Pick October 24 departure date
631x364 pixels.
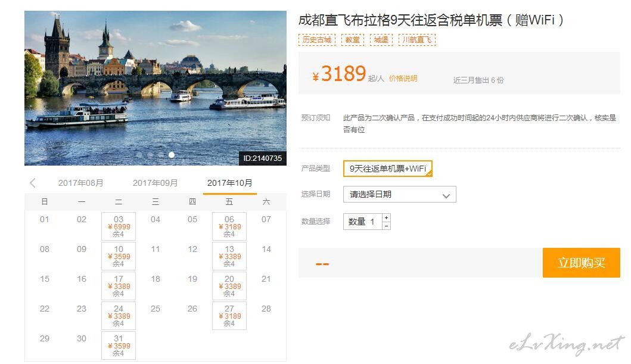coord(119,316)
